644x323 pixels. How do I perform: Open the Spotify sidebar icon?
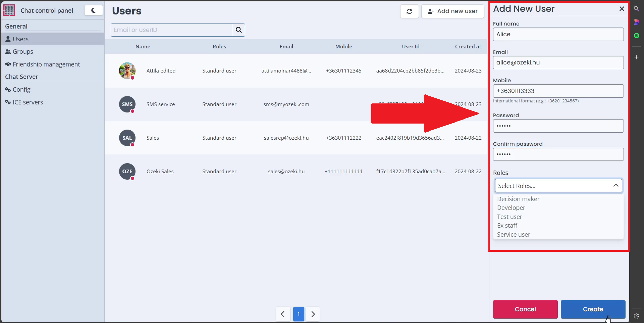tap(636, 36)
